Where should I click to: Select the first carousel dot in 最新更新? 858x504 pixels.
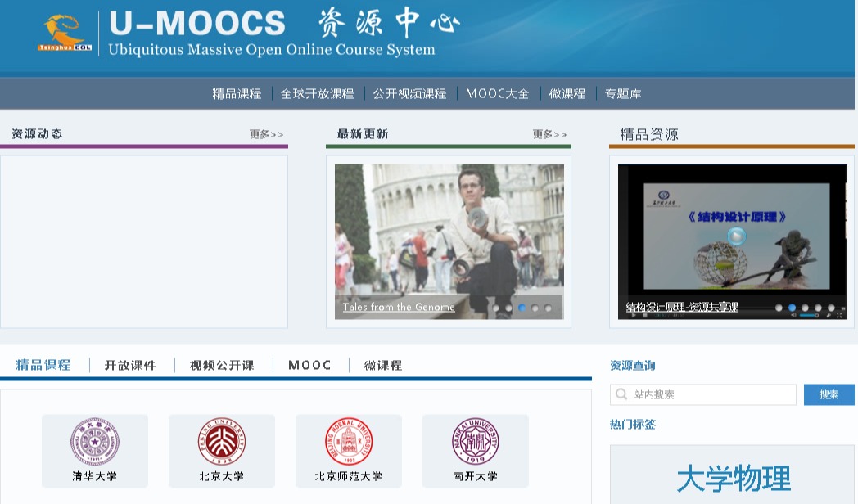495,308
